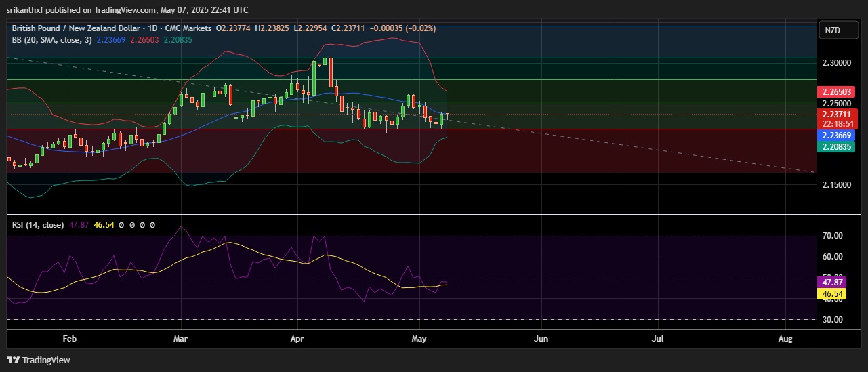Image resolution: width=868 pixels, height=372 pixels.
Task: Click the RSI (14, close) indicator legend
Action: pos(37,224)
